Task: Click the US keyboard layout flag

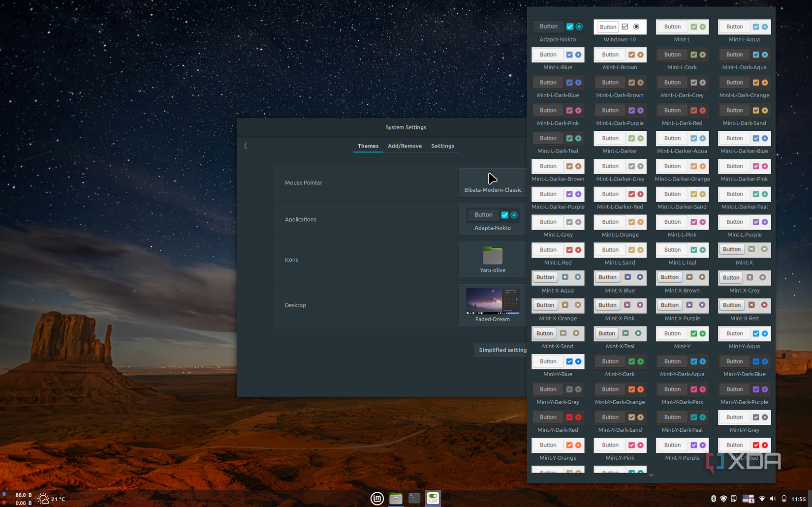Action: [748, 498]
